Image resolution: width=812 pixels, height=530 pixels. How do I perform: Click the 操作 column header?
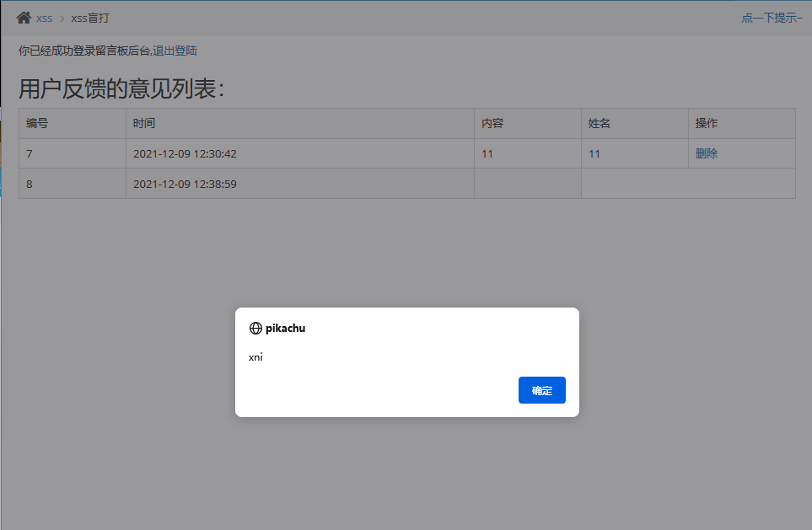click(x=742, y=123)
